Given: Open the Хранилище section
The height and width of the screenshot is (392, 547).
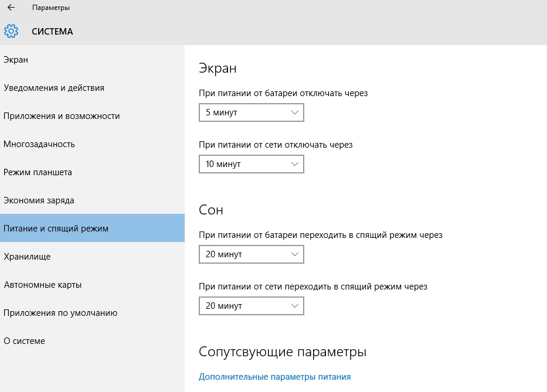Looking at the screenshot, I should click(27, 257).
